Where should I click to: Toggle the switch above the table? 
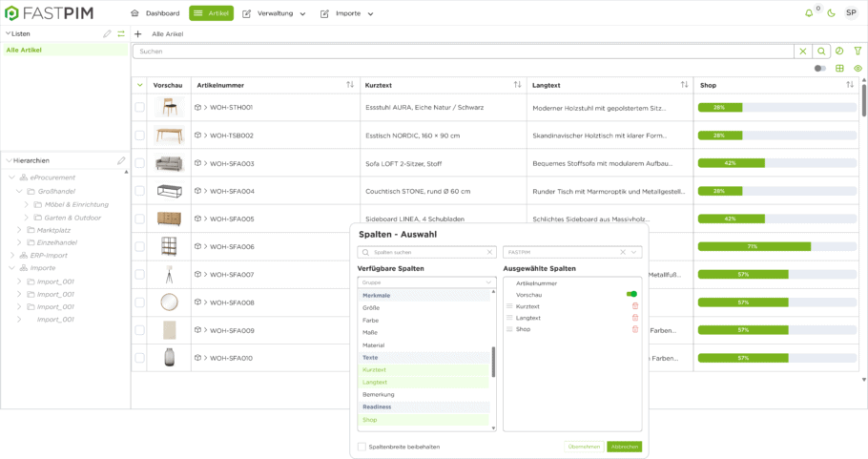pos(820,68)
